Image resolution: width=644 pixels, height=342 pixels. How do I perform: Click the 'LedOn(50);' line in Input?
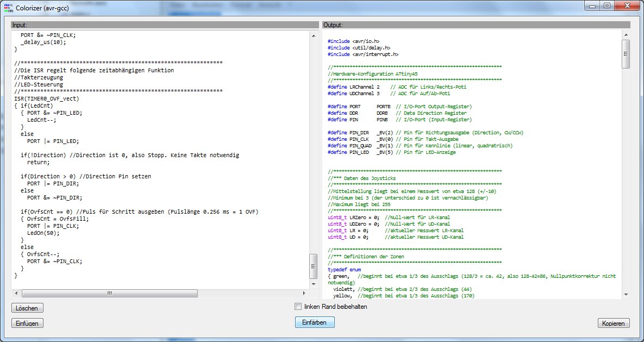tap(43, 233)
